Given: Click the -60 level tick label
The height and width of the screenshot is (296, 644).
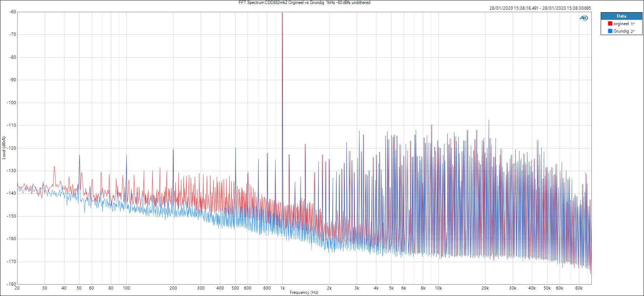Looking at the screenshot, I should [13, 12].
